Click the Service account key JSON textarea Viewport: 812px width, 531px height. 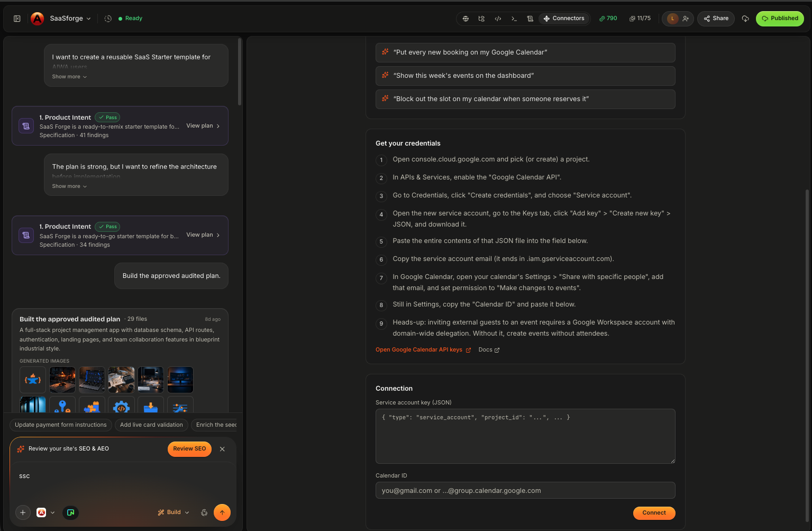(525, 436)
